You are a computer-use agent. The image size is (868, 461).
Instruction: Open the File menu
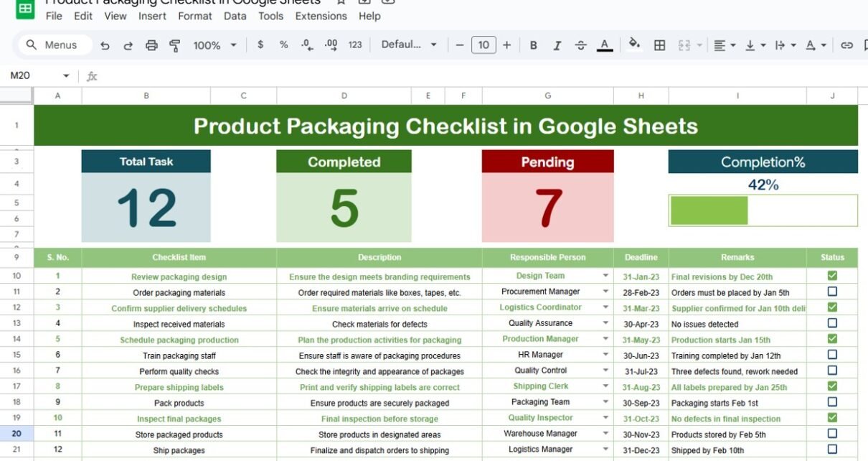pyautogui.click(x=54, y=16)
